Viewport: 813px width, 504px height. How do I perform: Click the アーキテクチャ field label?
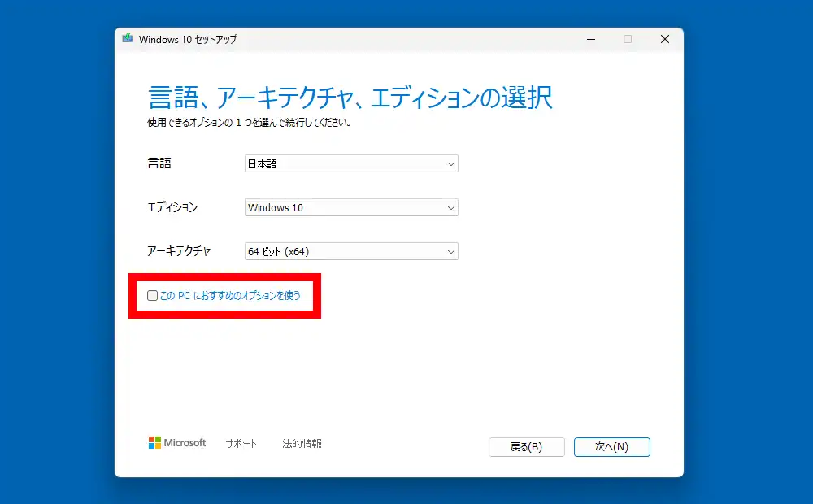tap(179, 251)
